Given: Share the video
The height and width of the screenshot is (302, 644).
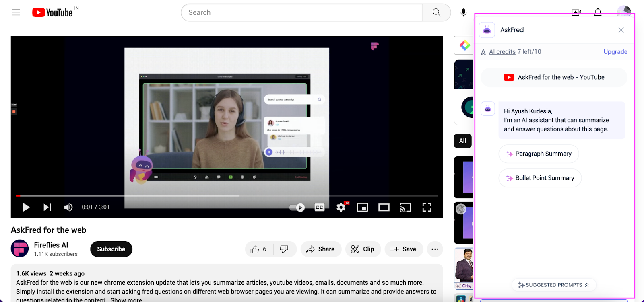Looking at the screenshot, I should [x=320, y=249].
